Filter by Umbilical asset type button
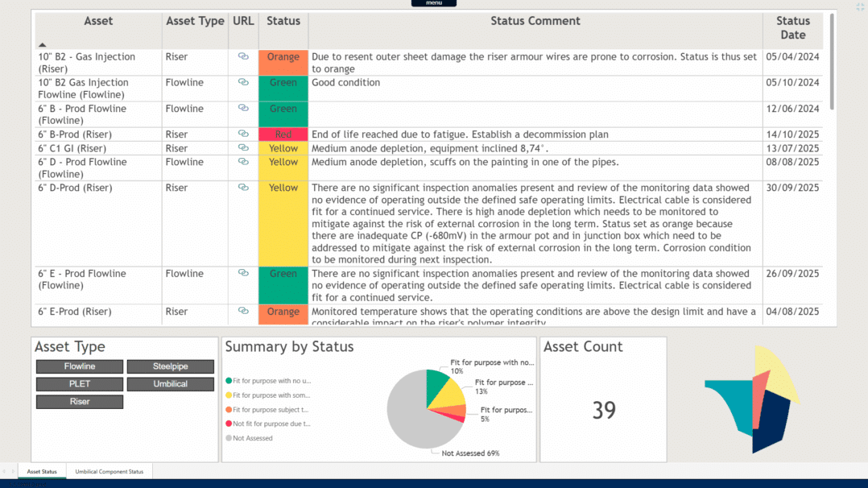The image size is (868, 488). pos(170,384)
